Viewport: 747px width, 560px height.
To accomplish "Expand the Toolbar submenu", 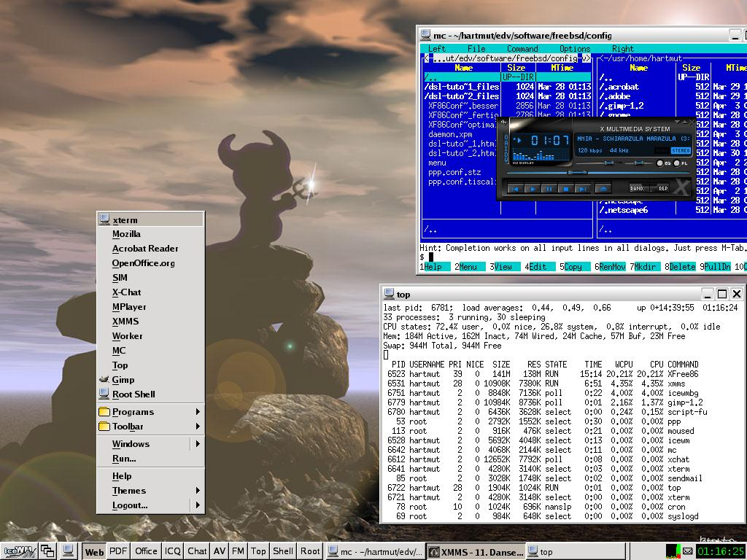I will (x=150, y=427).
